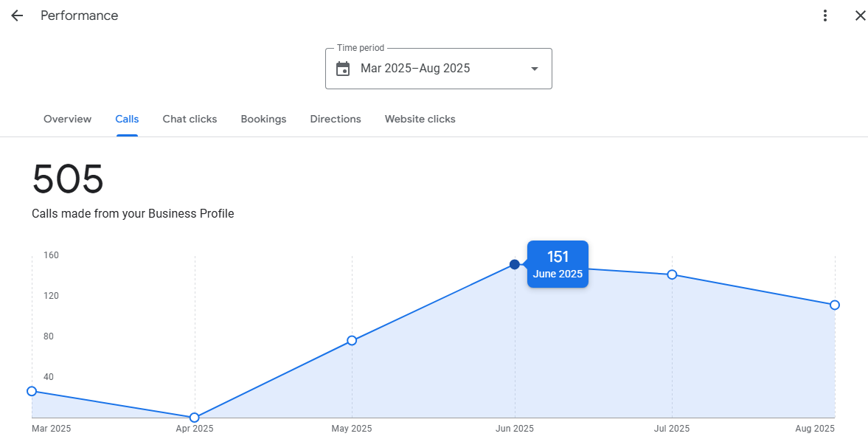This screenshot has height=439, width=868.
Task: Select the Jul 2025 chart point
Action: point(672,274)
